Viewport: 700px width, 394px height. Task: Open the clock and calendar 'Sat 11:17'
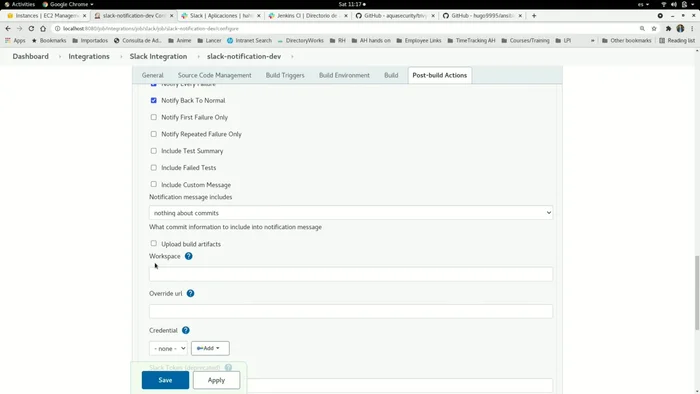(x=352, y=4)
